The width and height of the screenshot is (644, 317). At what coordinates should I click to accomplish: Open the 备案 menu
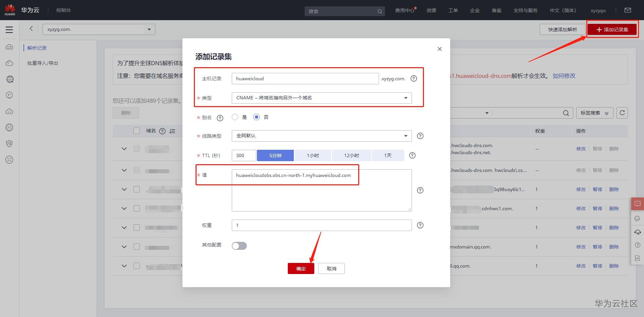click(x=497, y=10)
